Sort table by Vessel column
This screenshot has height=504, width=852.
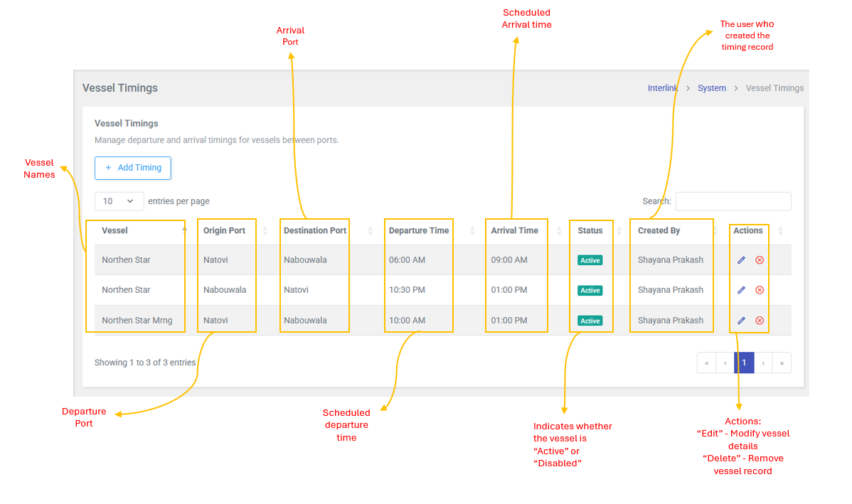coord(115,230)
